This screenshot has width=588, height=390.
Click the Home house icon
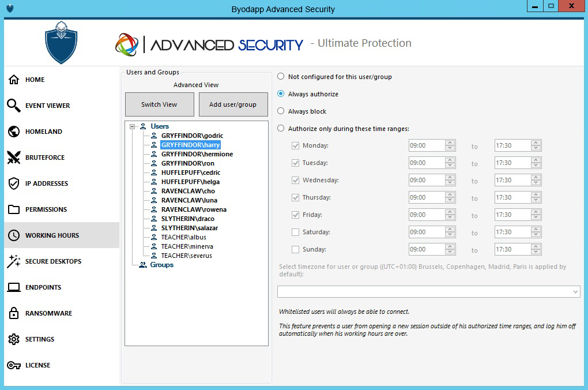(x=14, y=80)
